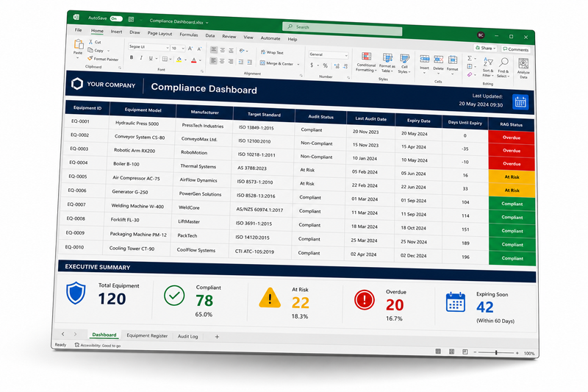588x392 pixels.
Task: Switch to the Formulas tab
Action: tap(189, 35)
